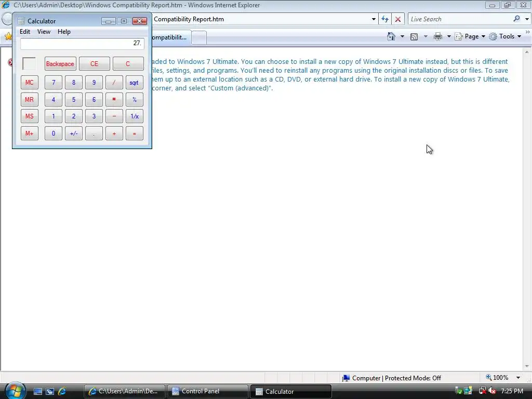Image resolution: width=532 pixels, height=399 pixels.
Task: Click the percent (%) key
Action: [135, 99]
